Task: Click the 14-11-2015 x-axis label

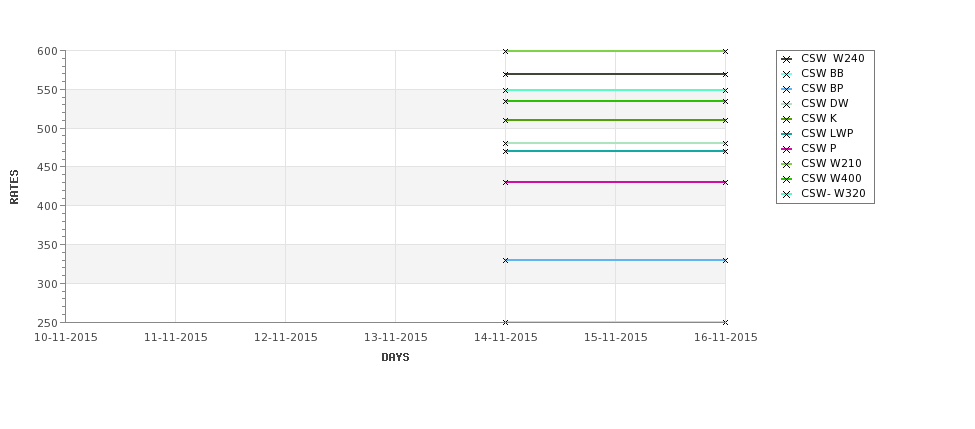Action: tap(506, 338)
